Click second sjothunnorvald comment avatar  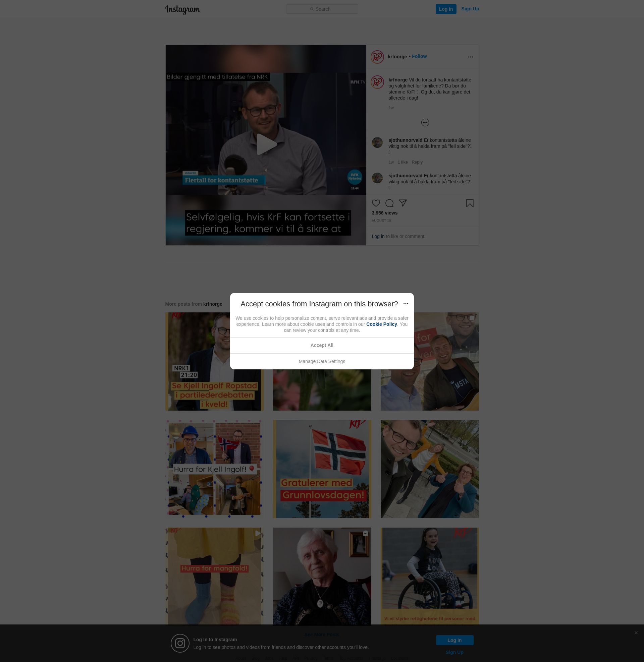click(377, 178)
